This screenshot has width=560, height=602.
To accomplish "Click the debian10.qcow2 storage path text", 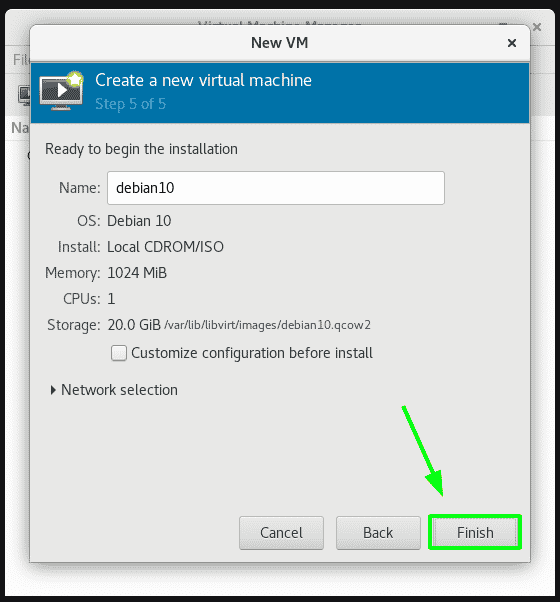I will (268, 325).
